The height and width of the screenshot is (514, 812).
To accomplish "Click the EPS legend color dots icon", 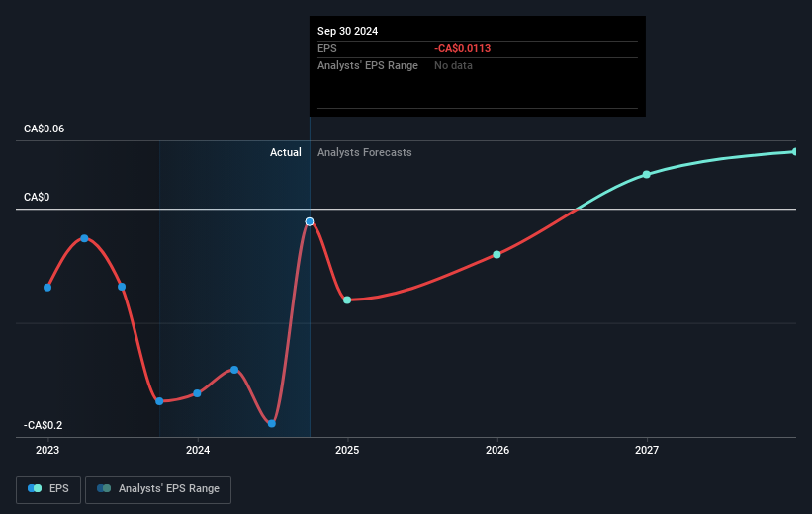I will coord(35,488).
